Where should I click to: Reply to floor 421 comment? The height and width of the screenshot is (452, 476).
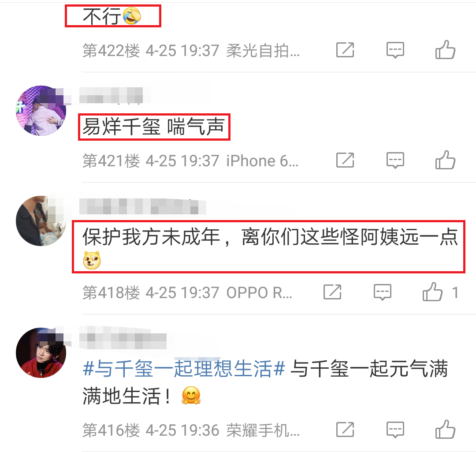pos(395,161)
